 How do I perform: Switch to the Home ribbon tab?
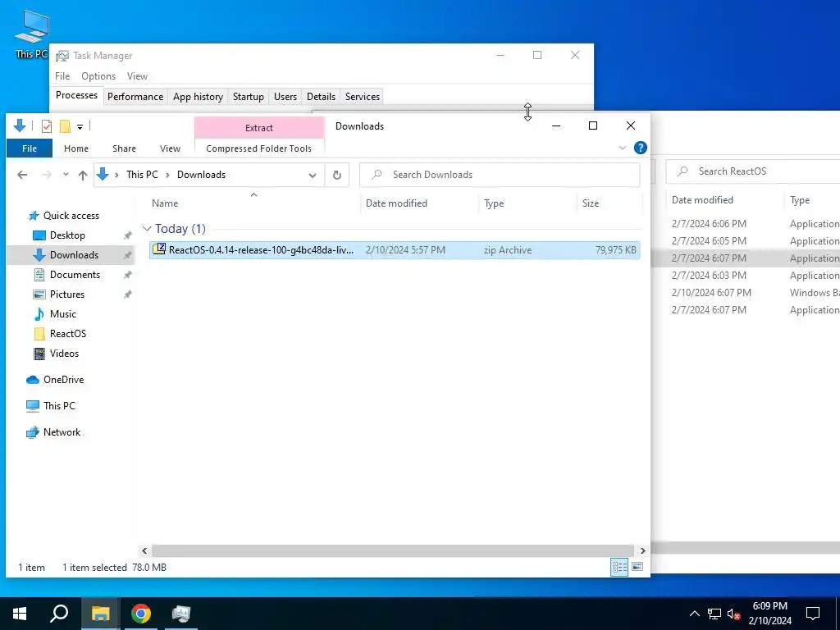(x=76, y=148)
